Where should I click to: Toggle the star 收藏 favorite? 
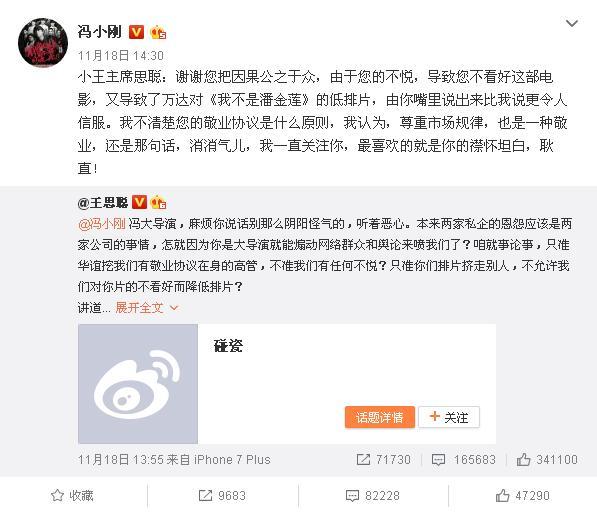72,496
